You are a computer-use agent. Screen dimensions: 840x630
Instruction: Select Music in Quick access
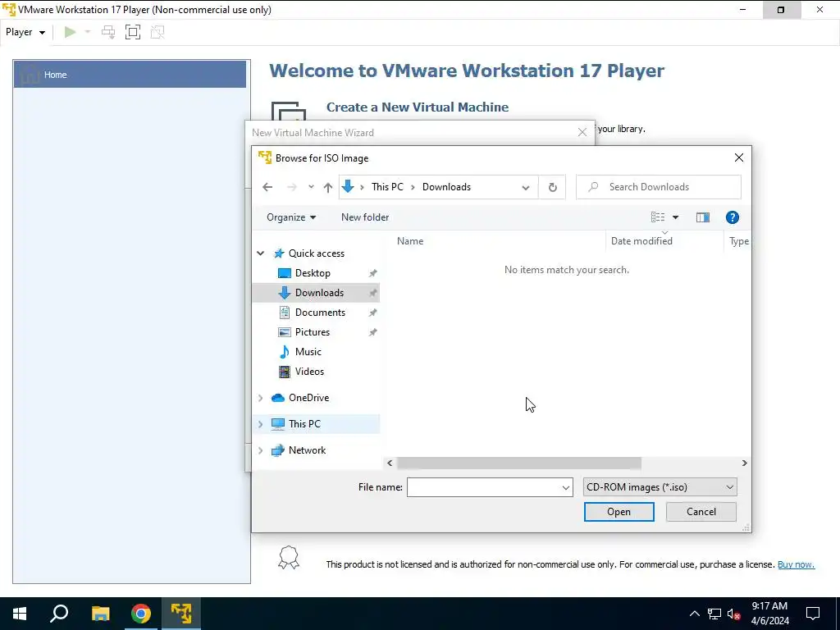click(x=308, y=352)
